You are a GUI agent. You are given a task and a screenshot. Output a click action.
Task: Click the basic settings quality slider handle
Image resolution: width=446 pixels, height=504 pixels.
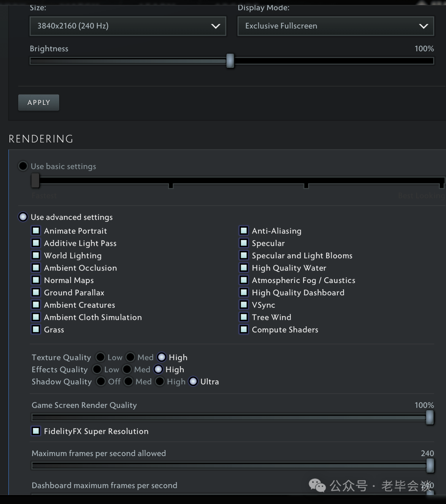point(35,181)
